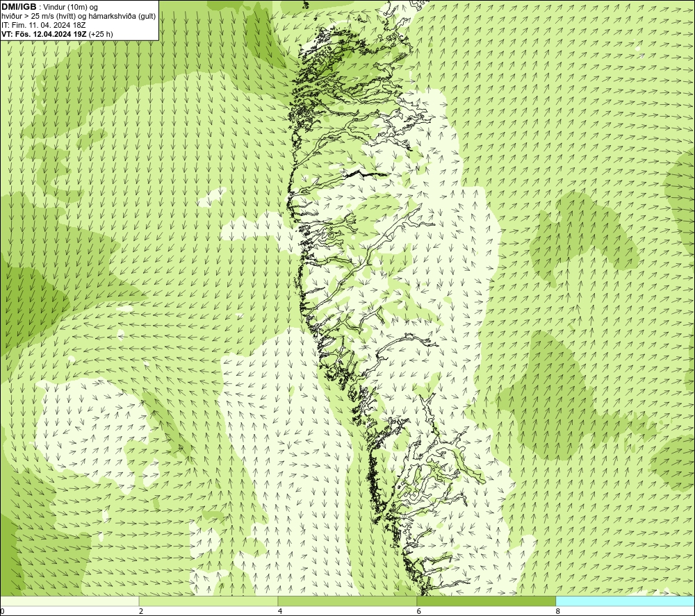The height and width of the screenshot is (616, 695).
Task: Click the cyan legend segment above 8
Action: [x=625, y=601]
